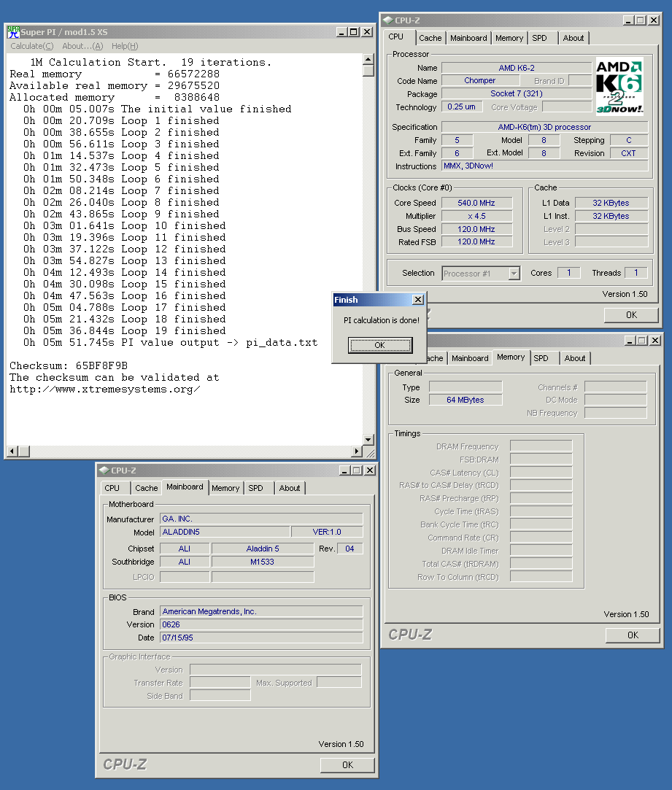Click Super PI vertical scrollbar up arrow
This screenshot has width=672, height=790.
[x=368, y=59]
